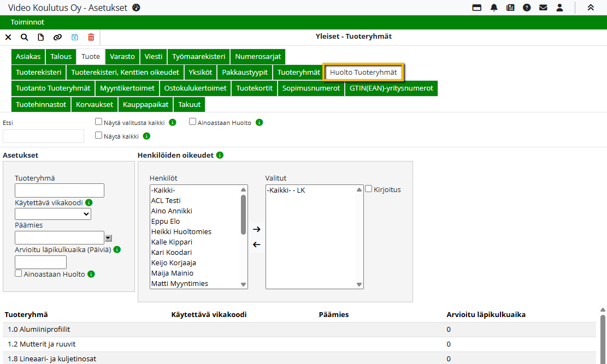607x364 pixels.
Task: Click the right arrow to add person
Action: click(x=257, y=229)
